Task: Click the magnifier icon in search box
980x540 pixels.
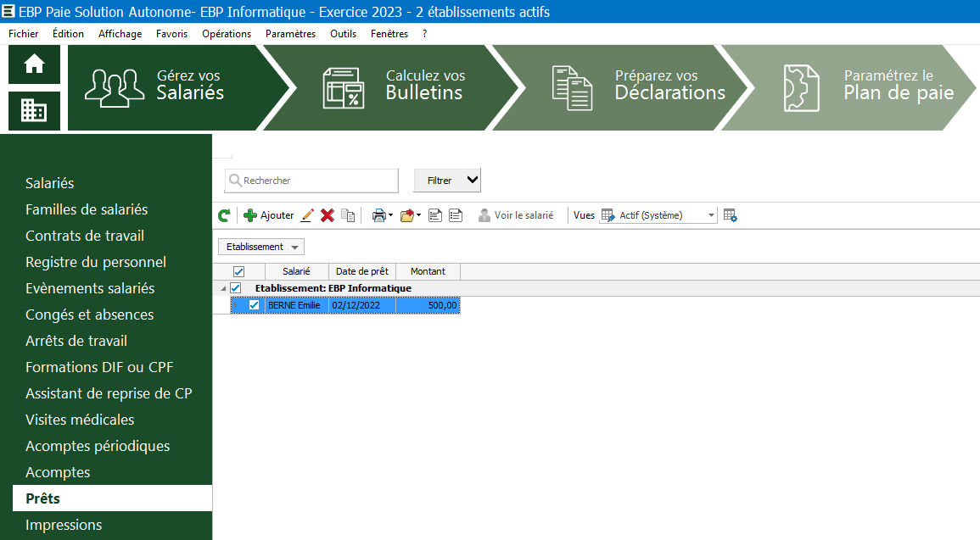Action: [235, 181]
